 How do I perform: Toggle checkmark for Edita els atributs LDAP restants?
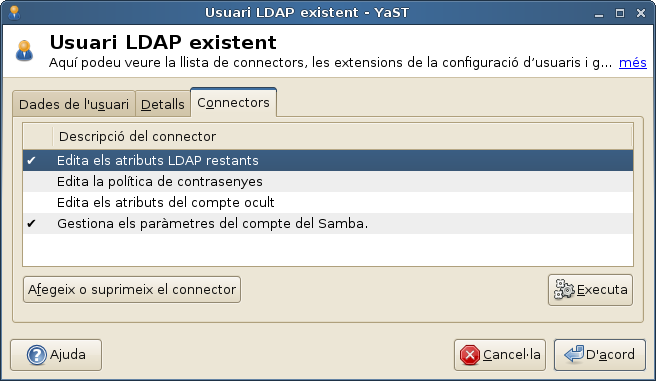click(31, 161)
